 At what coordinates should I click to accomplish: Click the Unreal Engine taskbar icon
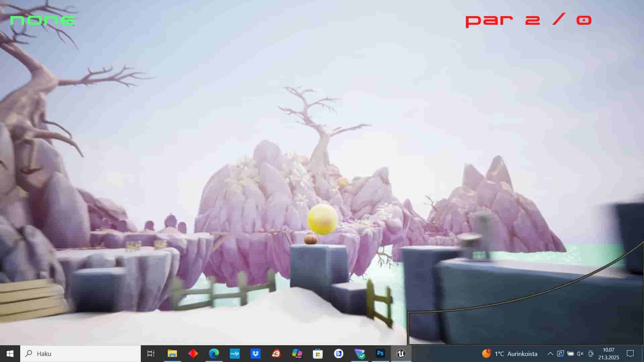[x=401, y=354]
